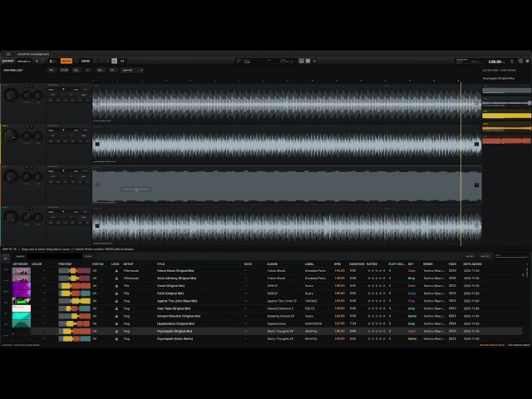Viewport: 532px width, 399px height.
Task: Toggle lock on Hyperionance (Original Mix) row
Action: (x=116, y=323)
